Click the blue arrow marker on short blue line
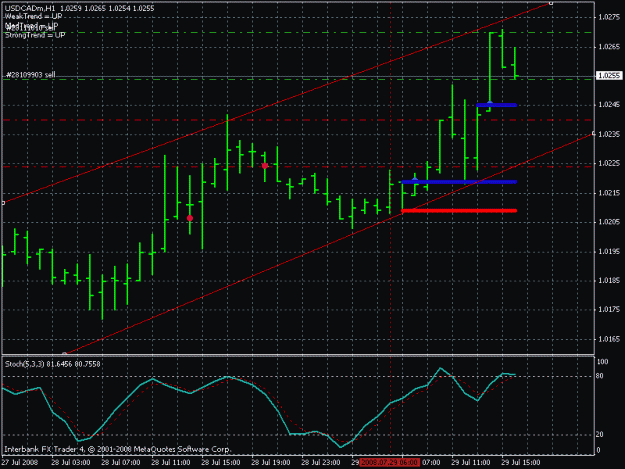Screen dimensions: 625x469 coord(490,103)
